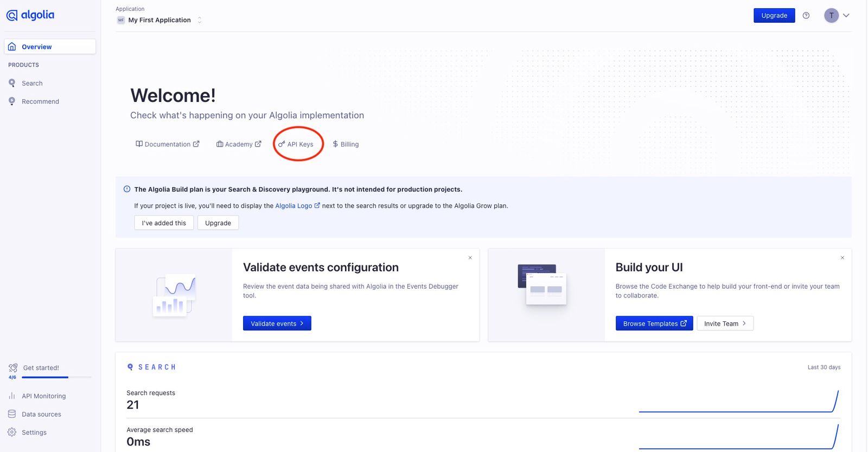The height and width of the screenshot is (452, 868).
Task: Click the Billing dollar icon
Action: [x=335, y=144]
